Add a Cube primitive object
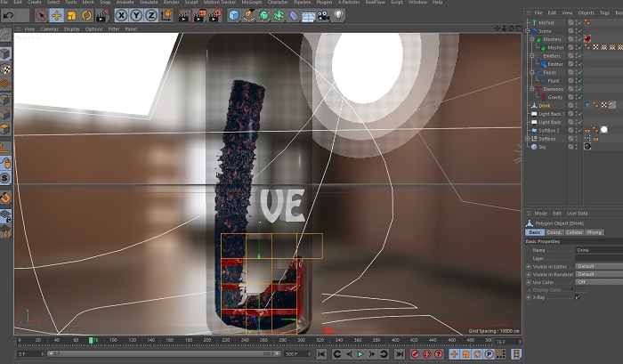Image resolution: width=623 pixels, height=364 pixels. (234, 15)
